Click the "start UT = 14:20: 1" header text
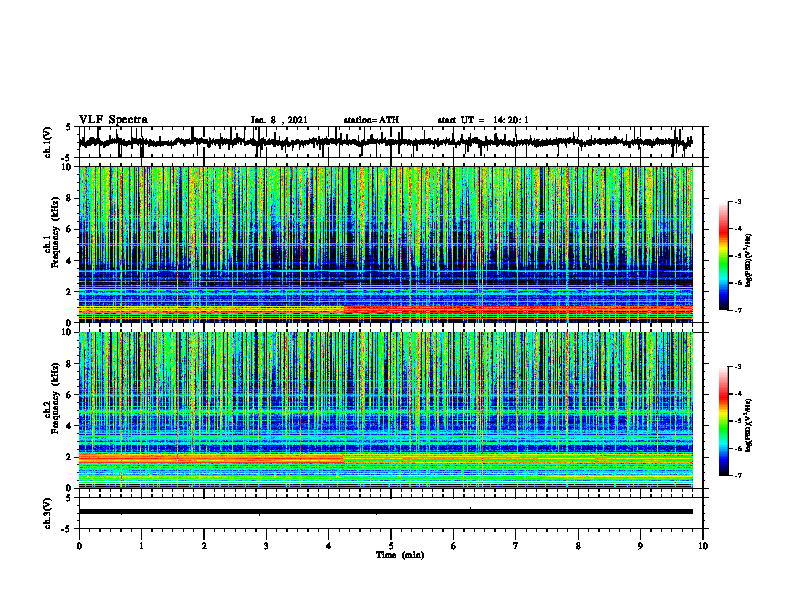 click(x=482, y=120)
